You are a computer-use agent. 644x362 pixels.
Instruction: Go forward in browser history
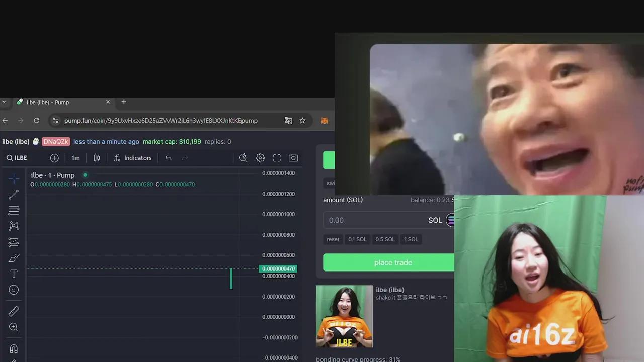pyautogui.click(x=21, y=121)
